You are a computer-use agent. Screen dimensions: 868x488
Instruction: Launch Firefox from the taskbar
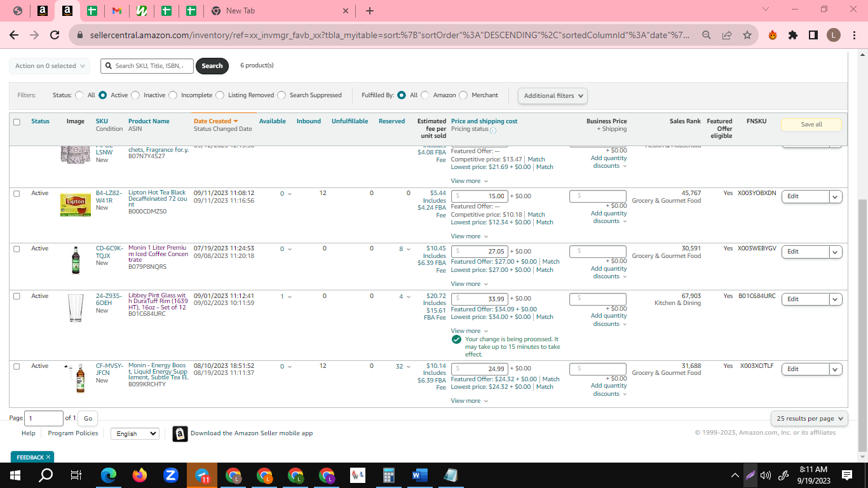[x=140, y=475]
